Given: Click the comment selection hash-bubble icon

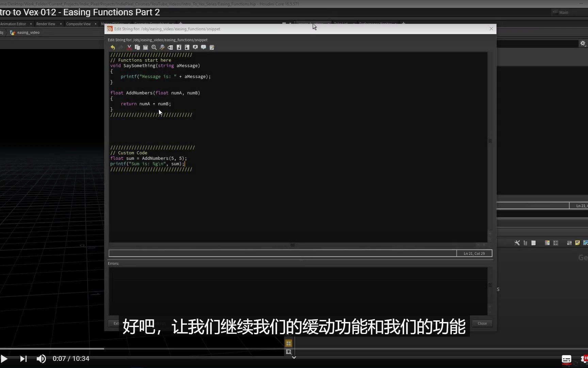Looking at the screenshot, I should tap(195, 47).
